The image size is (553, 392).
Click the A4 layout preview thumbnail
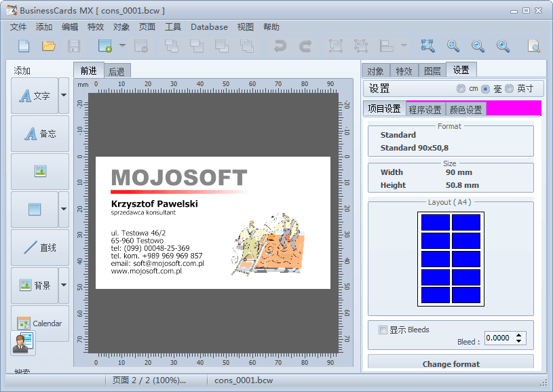coord(451,259)
